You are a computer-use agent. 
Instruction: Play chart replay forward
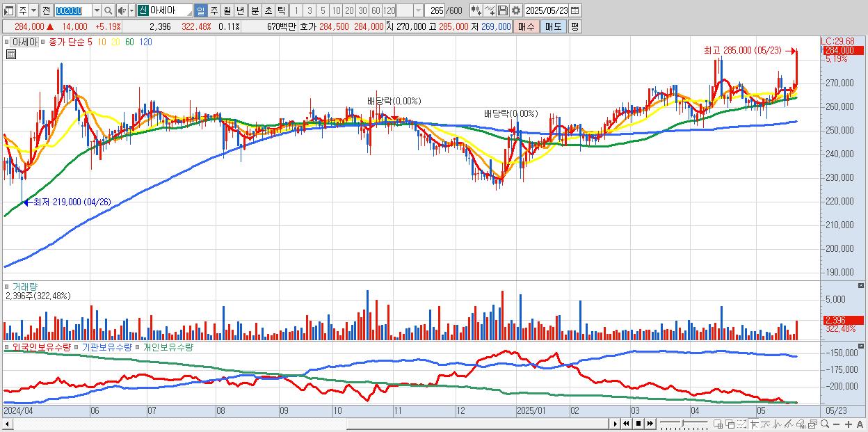click(x=616, y=424)
